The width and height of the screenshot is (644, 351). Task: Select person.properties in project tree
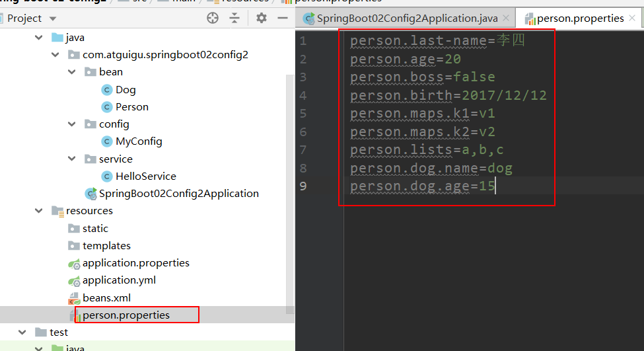(x=126, y=315)
